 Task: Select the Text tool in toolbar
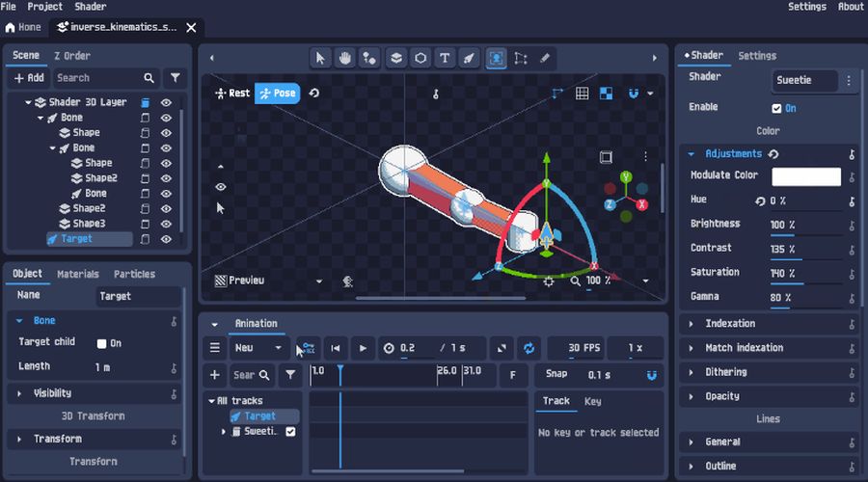[445, 58]
